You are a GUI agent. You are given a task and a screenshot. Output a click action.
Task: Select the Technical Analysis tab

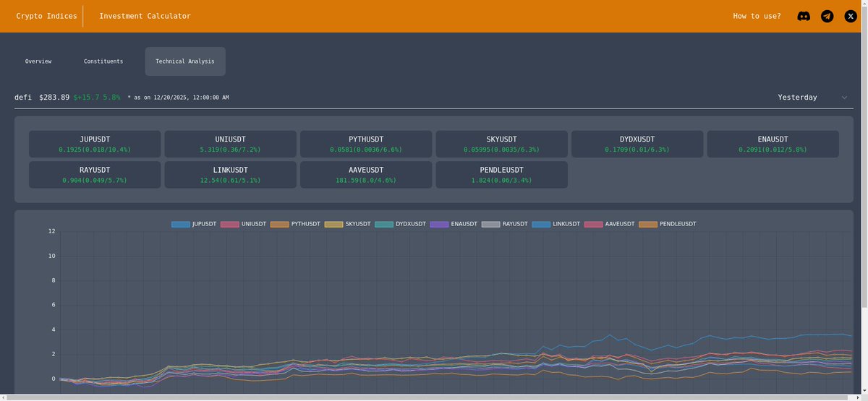click(185, 61)
